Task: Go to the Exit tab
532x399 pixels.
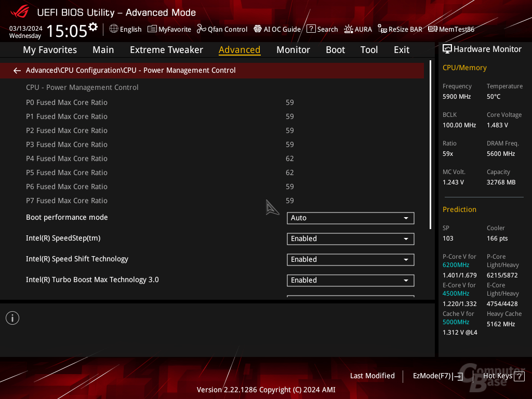Action: pos(402,50)
